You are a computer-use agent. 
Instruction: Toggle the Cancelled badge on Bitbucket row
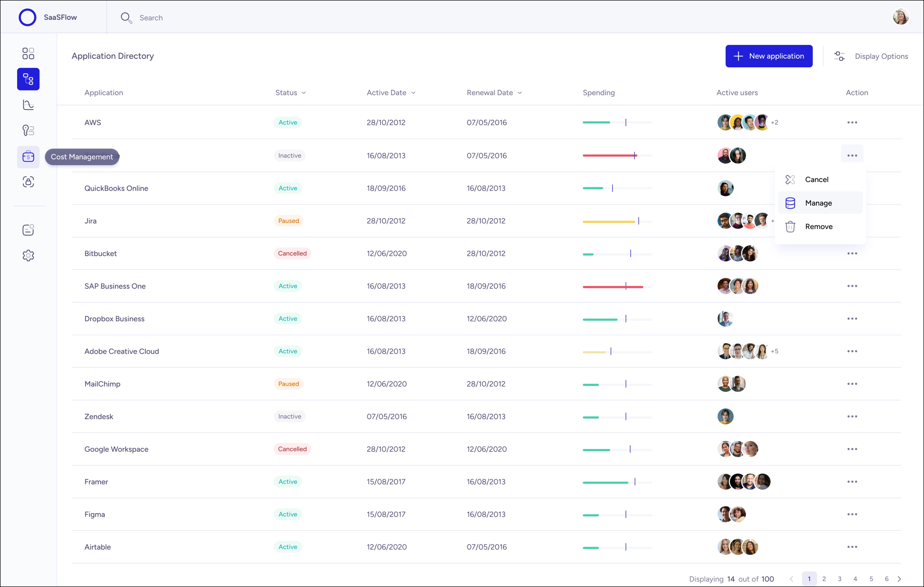point(292,253)
